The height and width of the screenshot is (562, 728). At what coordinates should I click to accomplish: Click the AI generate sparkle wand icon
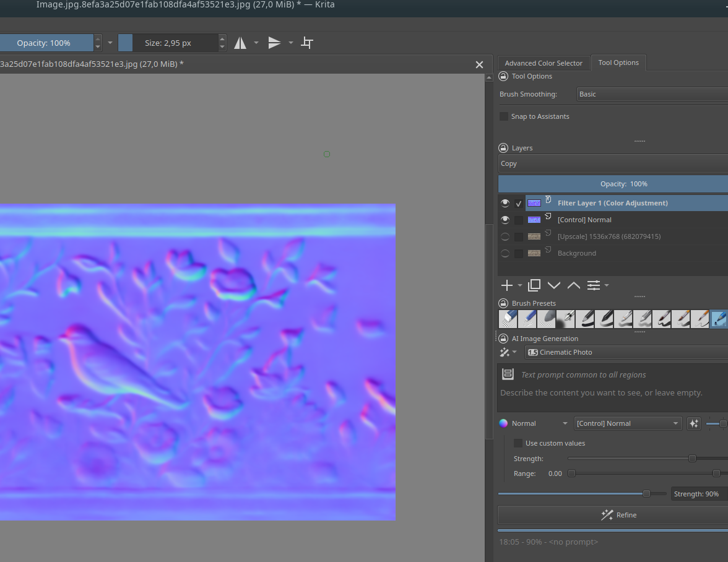click(505, 352)
